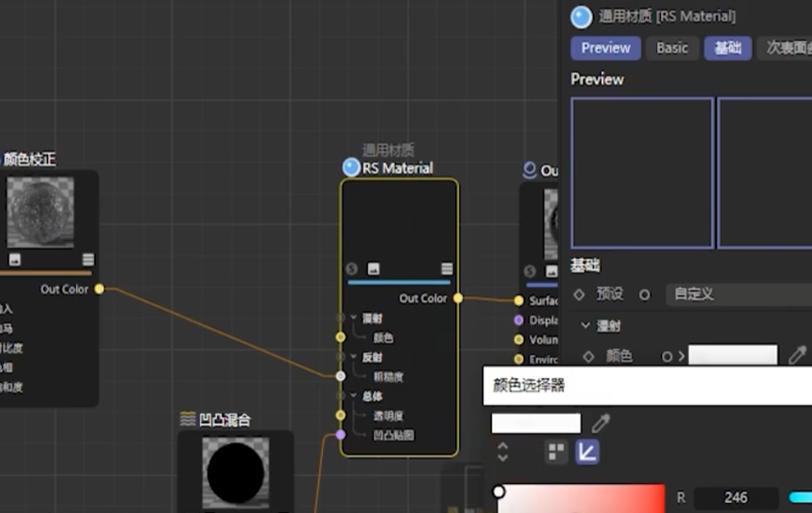Click the R value field showing 246
This screenshot has width=812, height=513.
point(736,498)
